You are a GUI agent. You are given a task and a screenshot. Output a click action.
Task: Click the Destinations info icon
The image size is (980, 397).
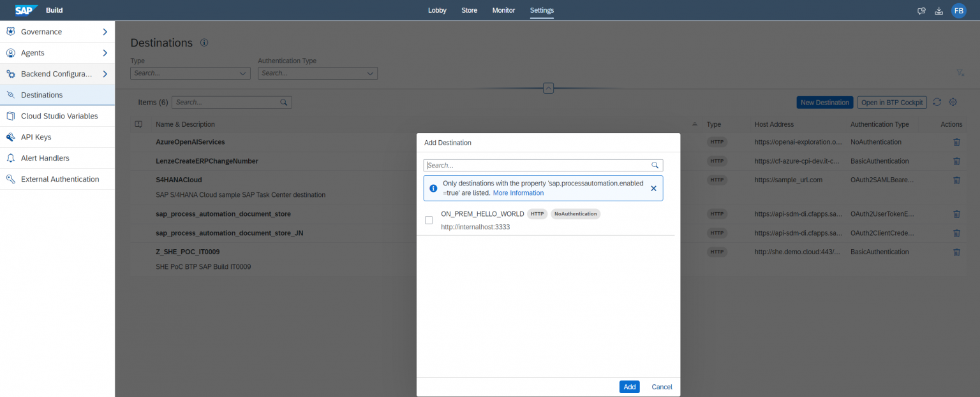tap(204, 43)
